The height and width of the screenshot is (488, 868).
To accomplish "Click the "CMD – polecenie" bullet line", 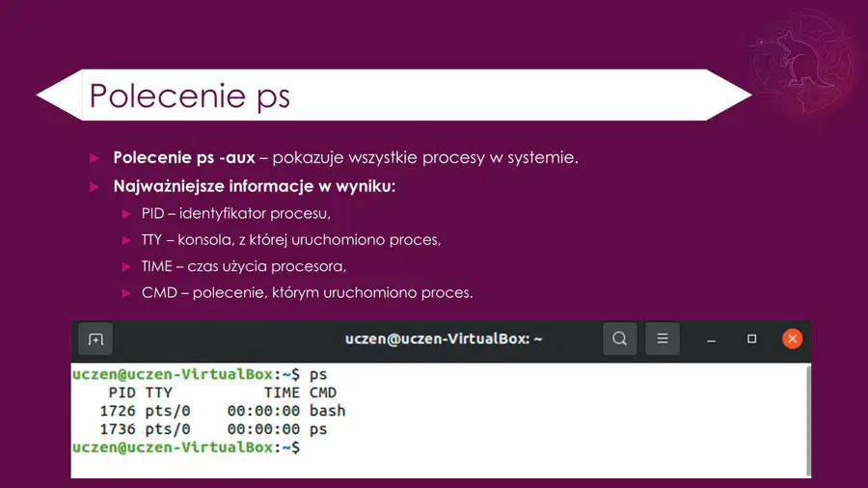I will click(x=308, y=292).
